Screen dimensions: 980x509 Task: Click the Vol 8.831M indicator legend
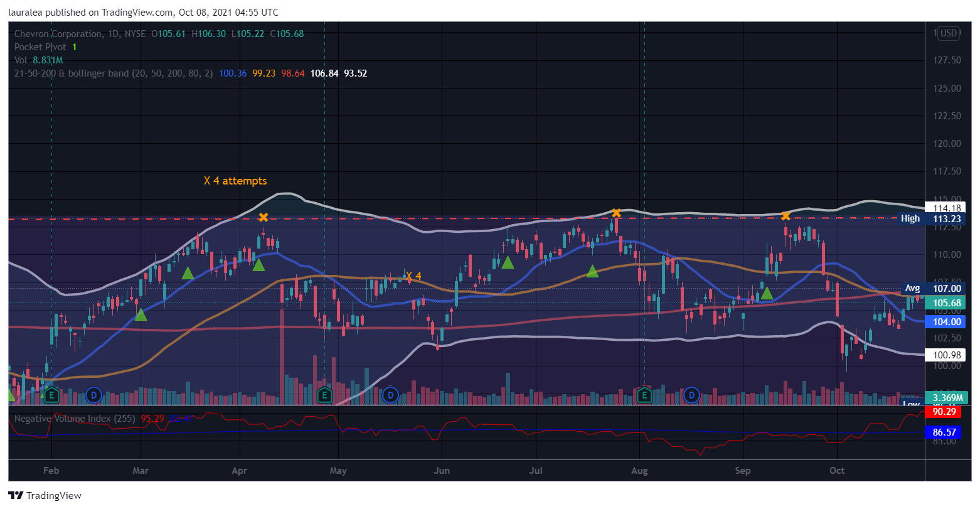[38, 60]
